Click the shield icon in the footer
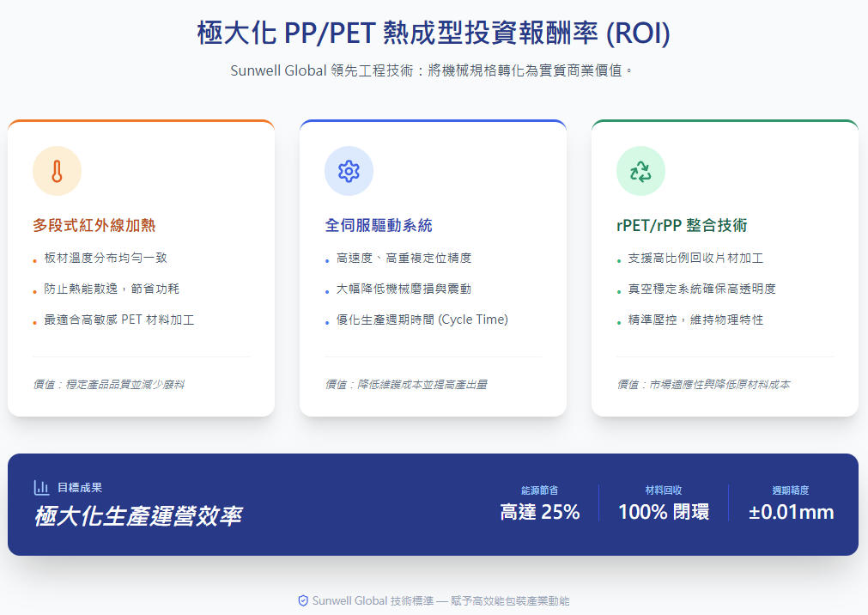The width and height of the screenshot is (868, 615). pyautogui.click(x=303, y=601)
